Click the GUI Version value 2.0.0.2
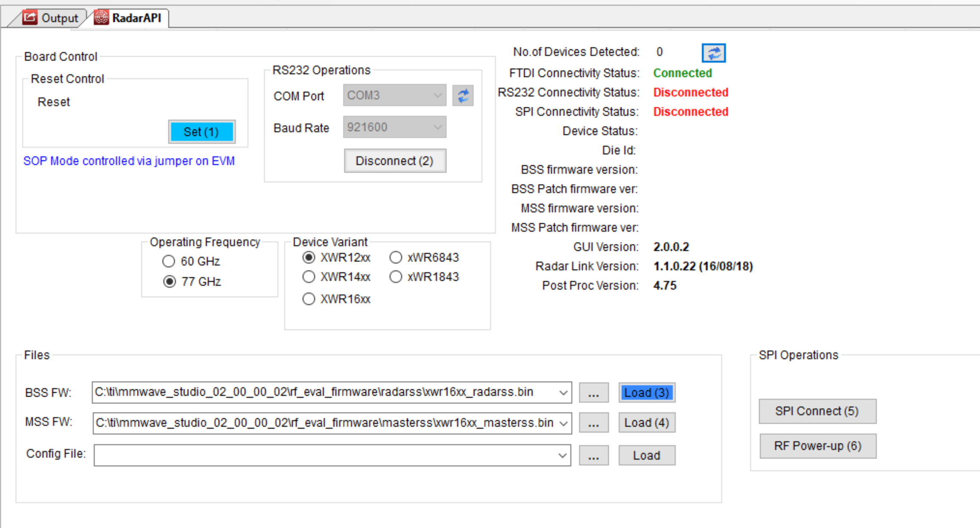This screenshot has width=980, height=528. click(x=671, y=247)
